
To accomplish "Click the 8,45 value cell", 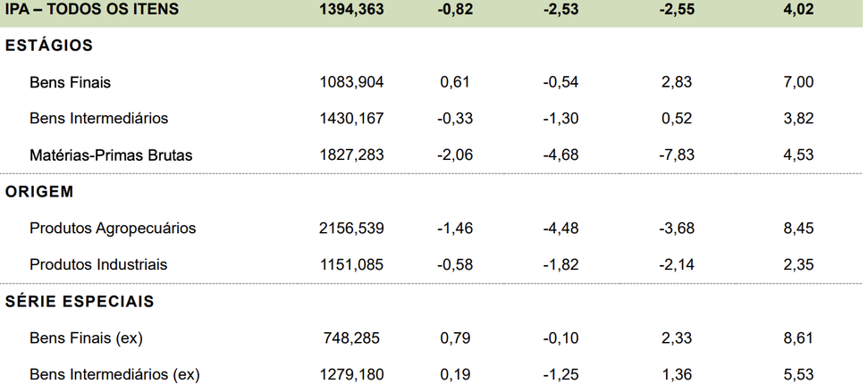I will coord(798,228).
